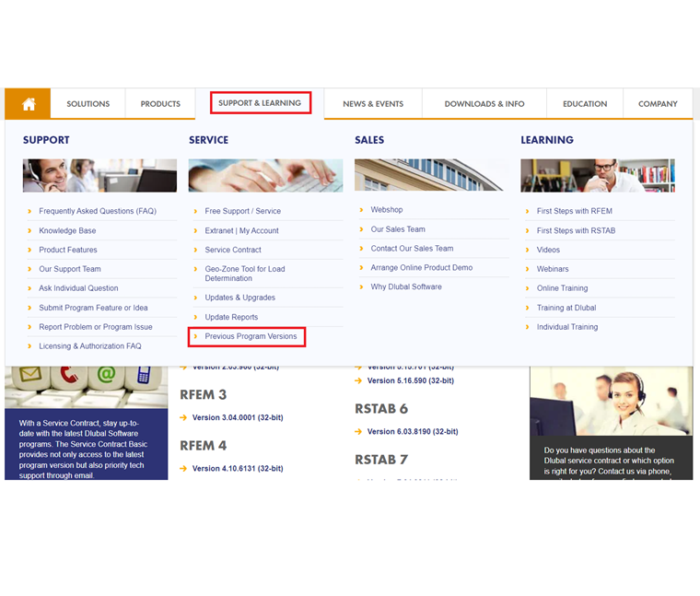Viewport: 700px width, 596px height.
Task: Click arrow icon beside Version 3.04.0001
Action: click(183, 418)
